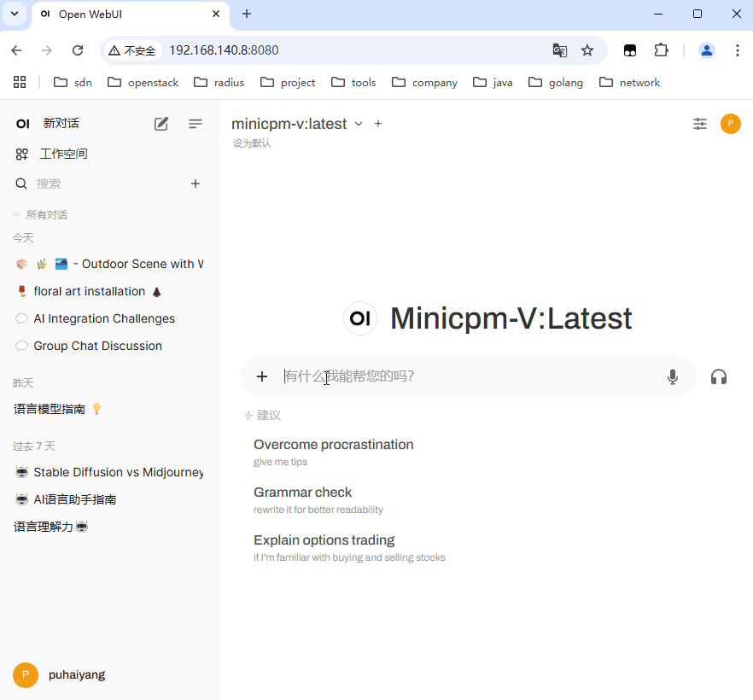
Task: Open the tools bookmarks folder
Action: tap(353, 83)
